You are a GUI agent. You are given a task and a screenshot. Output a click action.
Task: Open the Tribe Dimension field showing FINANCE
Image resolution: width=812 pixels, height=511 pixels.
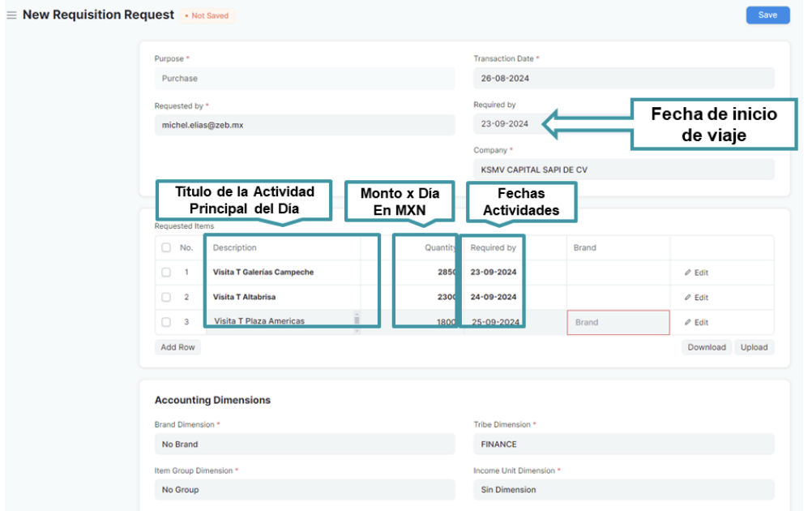point(623,444)
